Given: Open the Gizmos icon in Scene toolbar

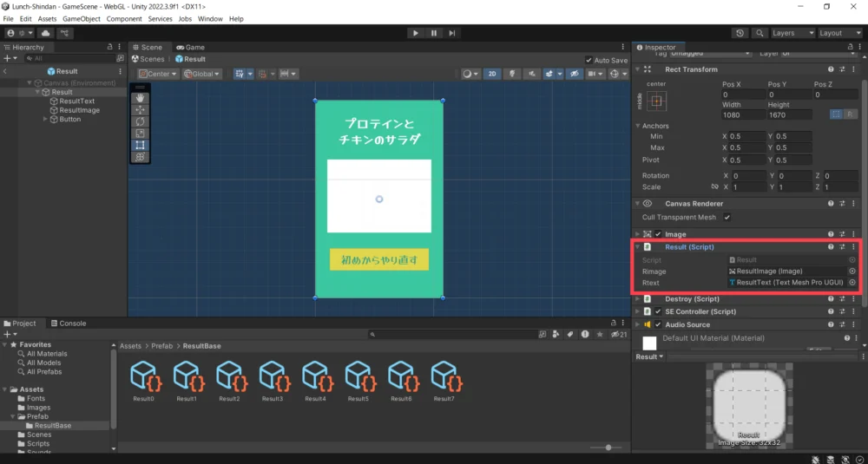Looking at the screenshot, I should pyautogui.click(x=614, y=74).
